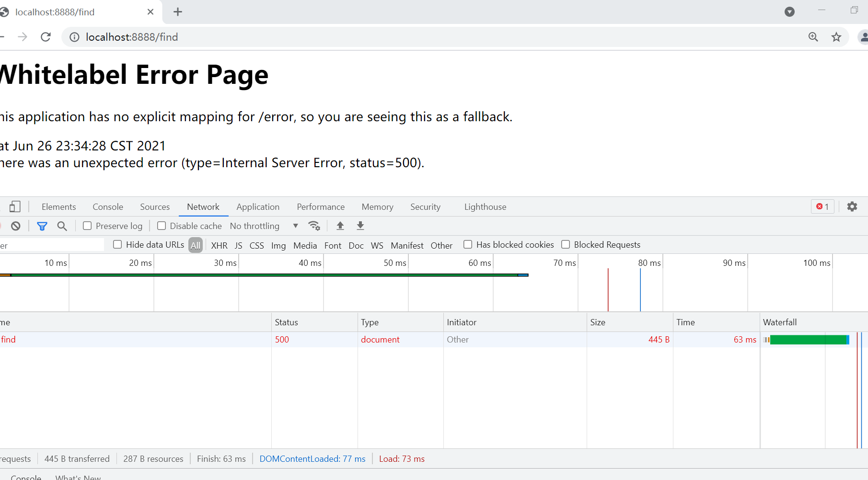Enable the Disable cache checkbox
This screenshot has height=480, width=868.
coord(162,226)
